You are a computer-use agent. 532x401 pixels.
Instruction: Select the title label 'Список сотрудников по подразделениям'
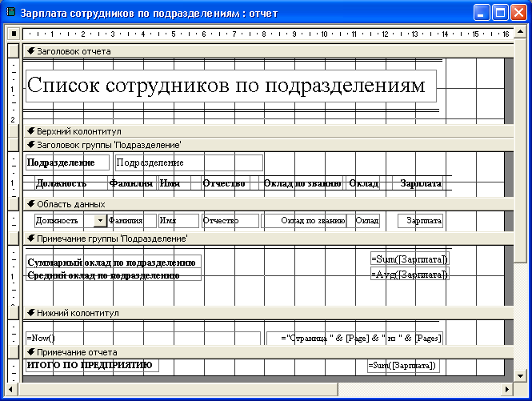point(231,86)
